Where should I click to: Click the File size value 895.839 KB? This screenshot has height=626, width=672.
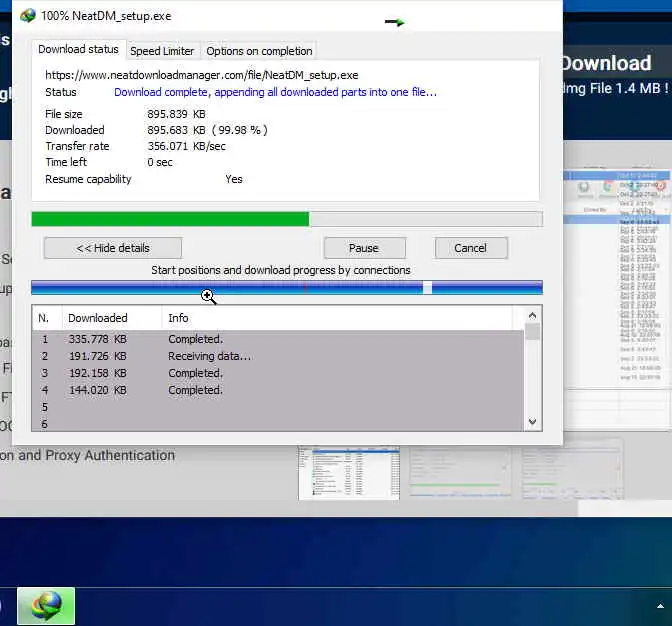(x=176, y=114)
